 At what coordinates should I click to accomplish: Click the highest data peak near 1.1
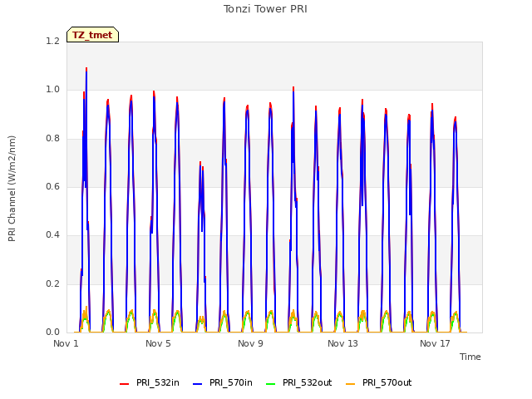pos(86,69)
